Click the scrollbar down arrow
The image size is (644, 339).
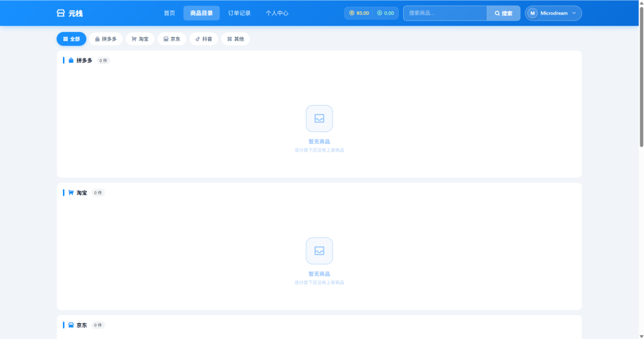click(641, 336)
